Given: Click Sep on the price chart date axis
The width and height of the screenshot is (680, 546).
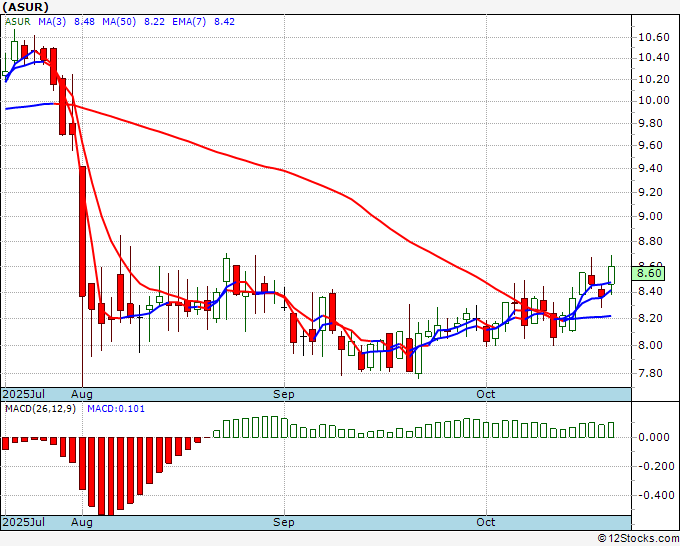Looking at the screenshot, I should [284, 394].
